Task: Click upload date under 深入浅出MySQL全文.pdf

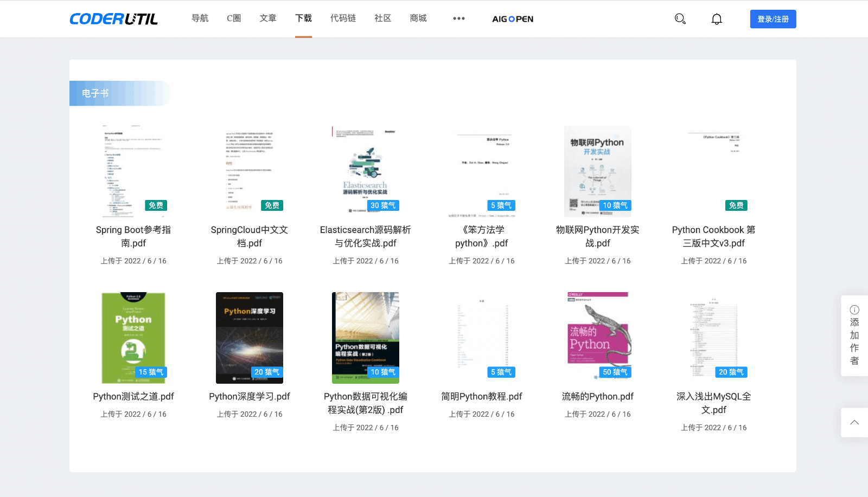Action: (x=714, y=428)
